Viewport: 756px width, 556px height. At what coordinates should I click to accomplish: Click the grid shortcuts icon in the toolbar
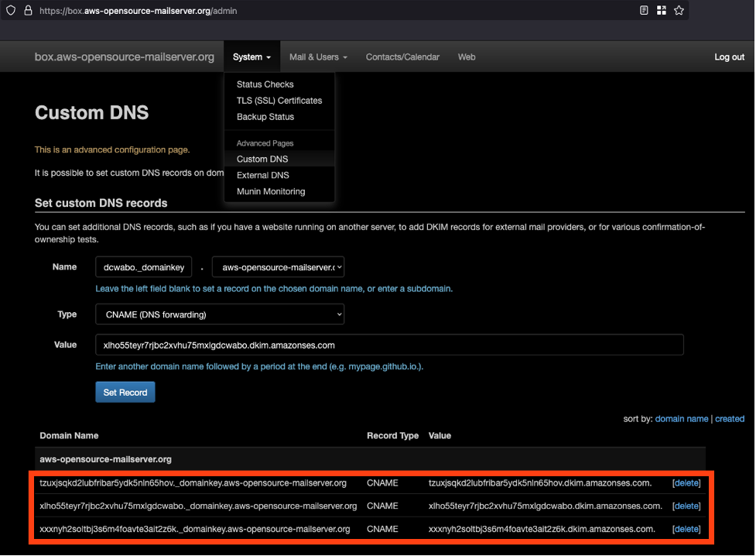662,10
